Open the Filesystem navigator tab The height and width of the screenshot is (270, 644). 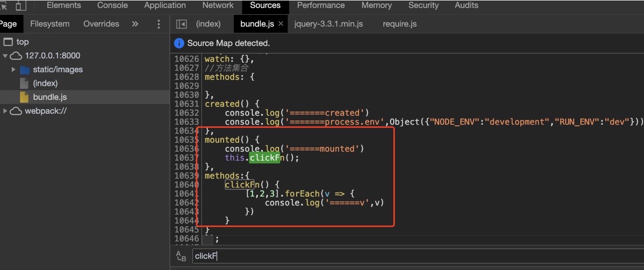[x=50, y=24]
